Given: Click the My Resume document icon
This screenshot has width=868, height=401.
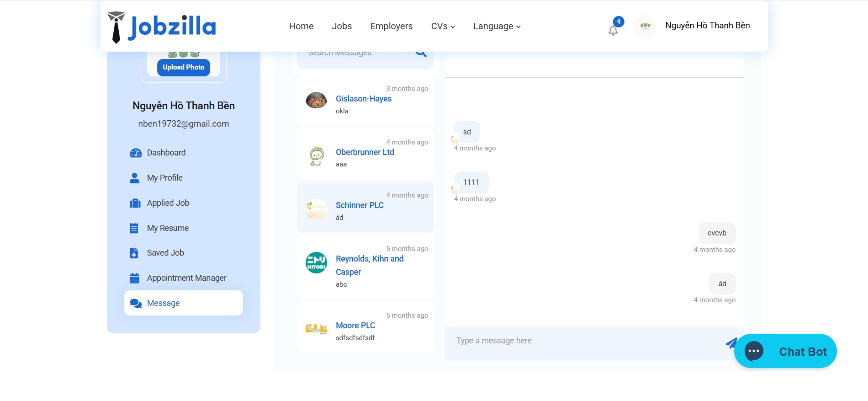Looking at the screenshot, I should pyautogui.click(x=134, y=228).
